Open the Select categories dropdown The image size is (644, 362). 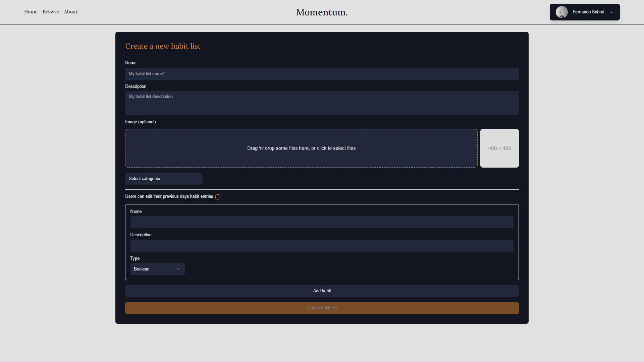coord(164,179)
